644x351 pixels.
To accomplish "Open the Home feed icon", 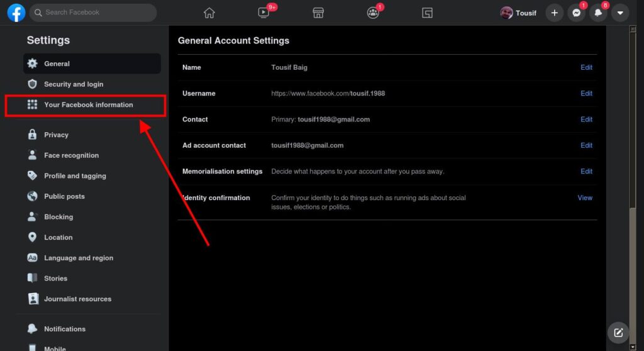I will click(x=209, y=13).
